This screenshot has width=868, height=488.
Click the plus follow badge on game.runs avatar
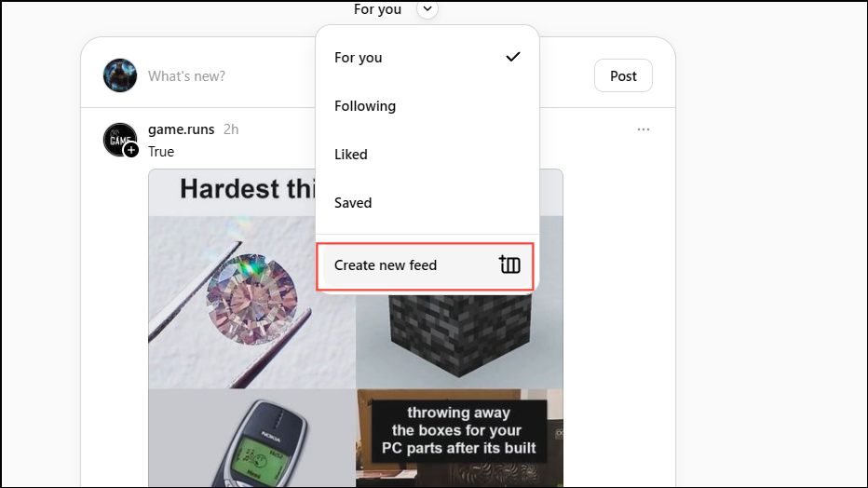131,150
